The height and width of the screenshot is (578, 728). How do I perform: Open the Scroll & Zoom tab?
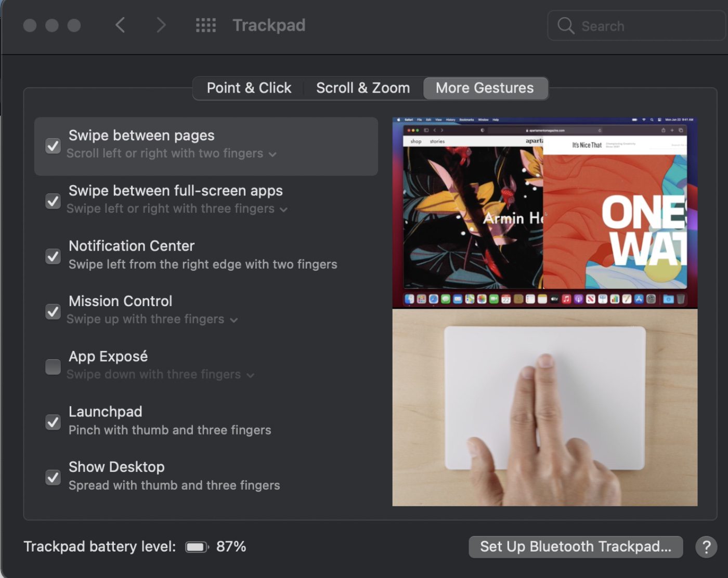pyautogui.click(x=363, y=88)
